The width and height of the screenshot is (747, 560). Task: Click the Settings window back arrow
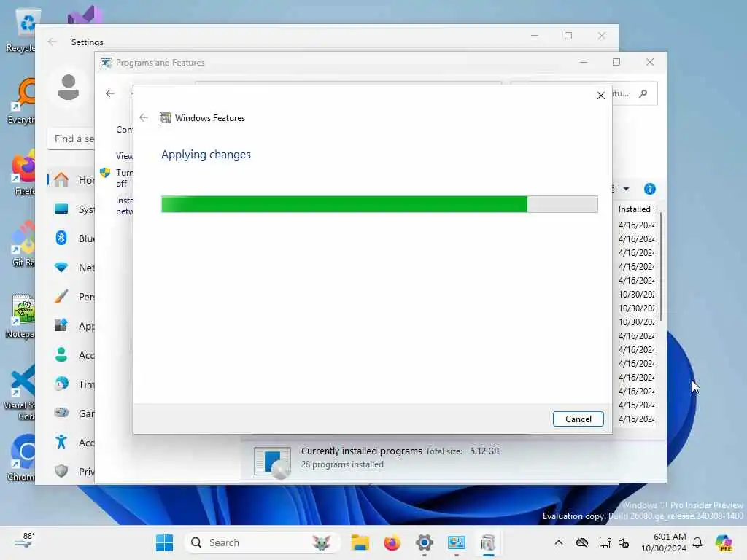tap(52, 42)
